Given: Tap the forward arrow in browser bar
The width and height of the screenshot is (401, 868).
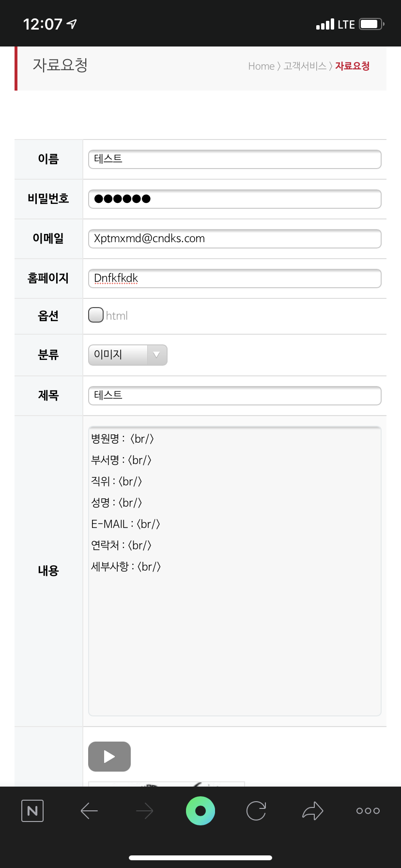Looking at the screenshot, I should click(x=145, y=811).
